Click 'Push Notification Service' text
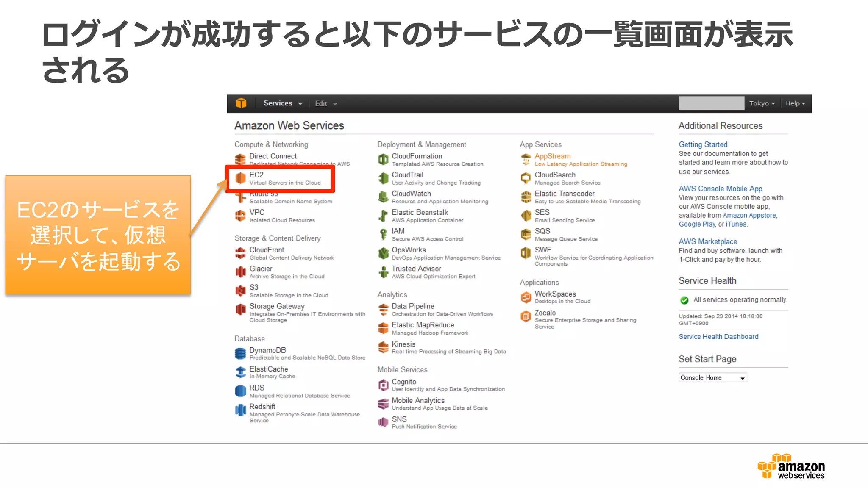868x488 pixels. pyautogui.click(x=424, y=427)
